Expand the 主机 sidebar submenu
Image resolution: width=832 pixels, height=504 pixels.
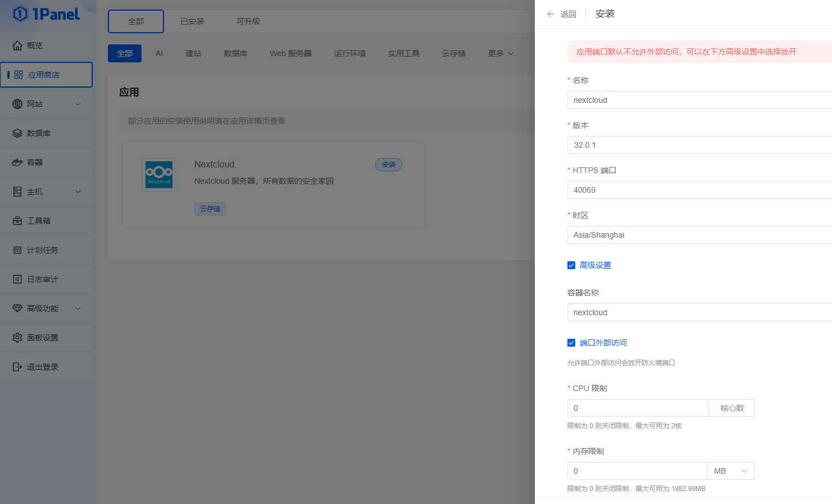78,192
